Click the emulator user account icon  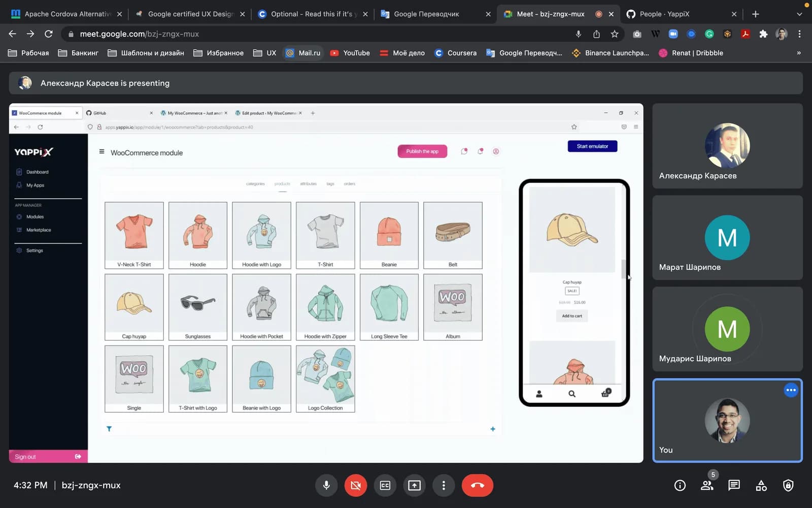point(539,394)
